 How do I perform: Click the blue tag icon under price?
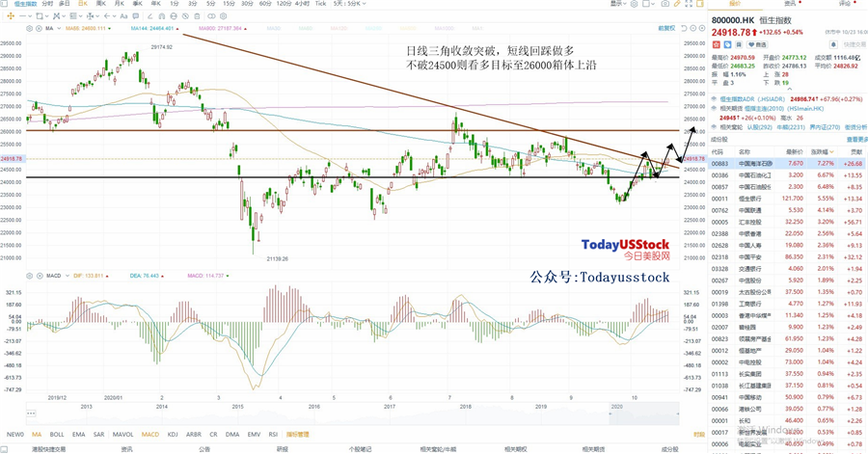click(727, 44)
